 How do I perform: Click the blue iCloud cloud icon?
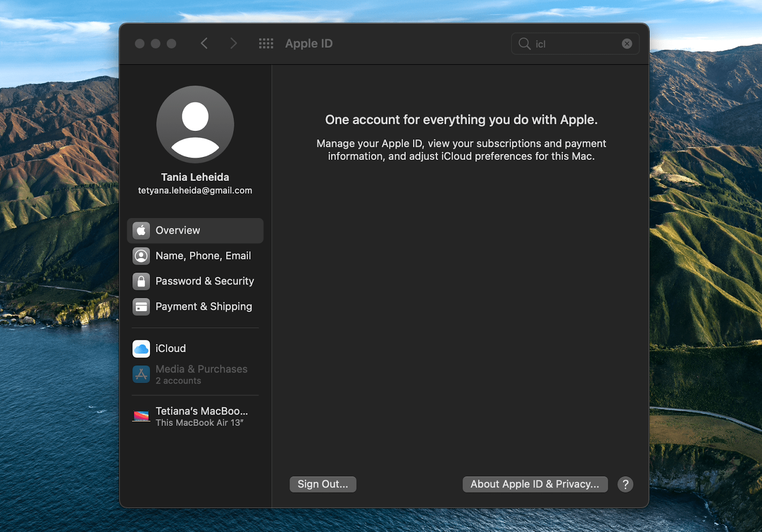coord(141,349)
